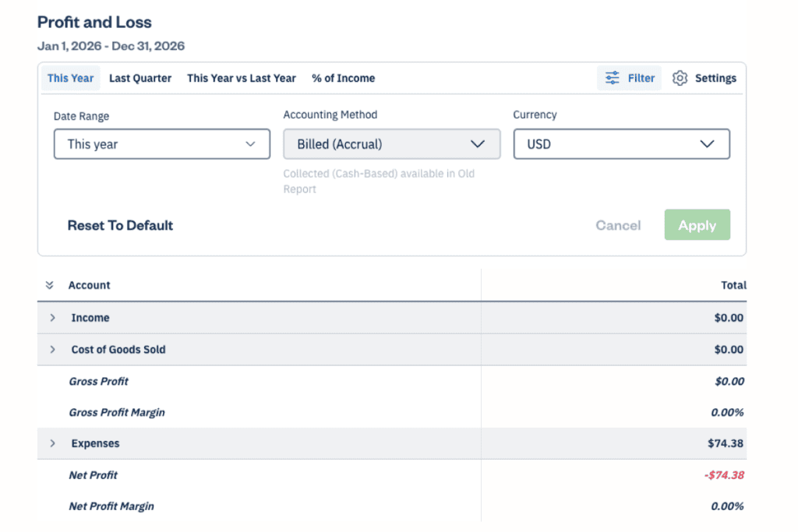Open Settings text button
Viewport: 798px width, 532px height.
[x=715, y=79]
